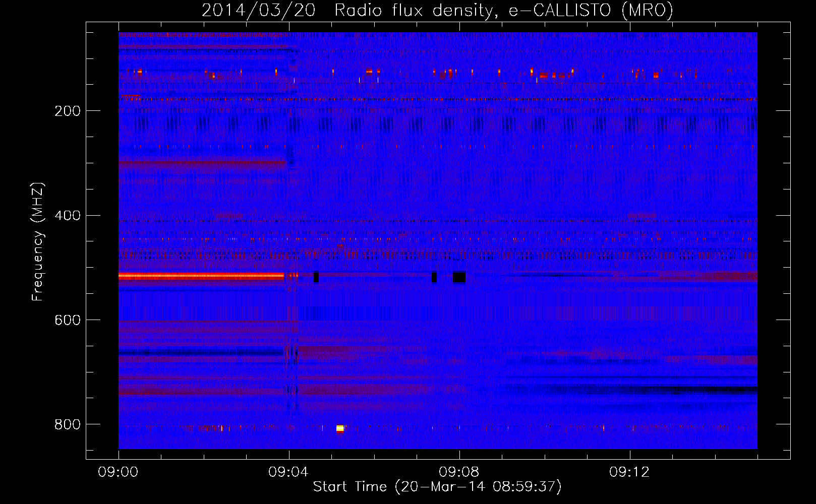Click the plot title '2014/03/20 Radio flux density'
Viewport: 816px width, 504px height.
click(437, 10)
